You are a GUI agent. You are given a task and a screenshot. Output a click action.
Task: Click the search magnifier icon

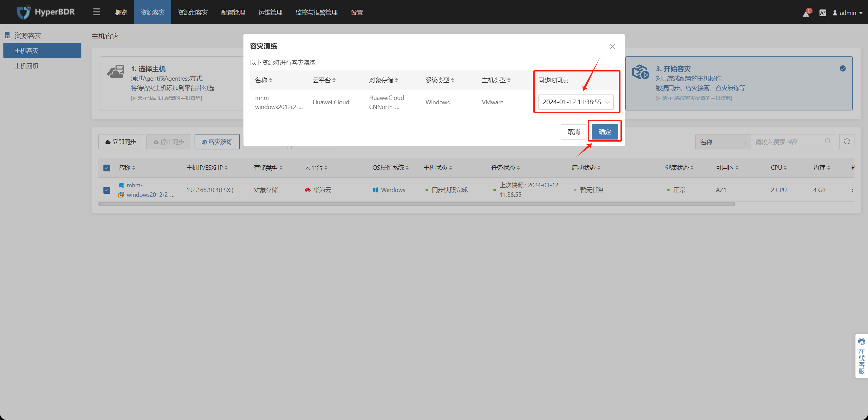(x=828, y=141)
